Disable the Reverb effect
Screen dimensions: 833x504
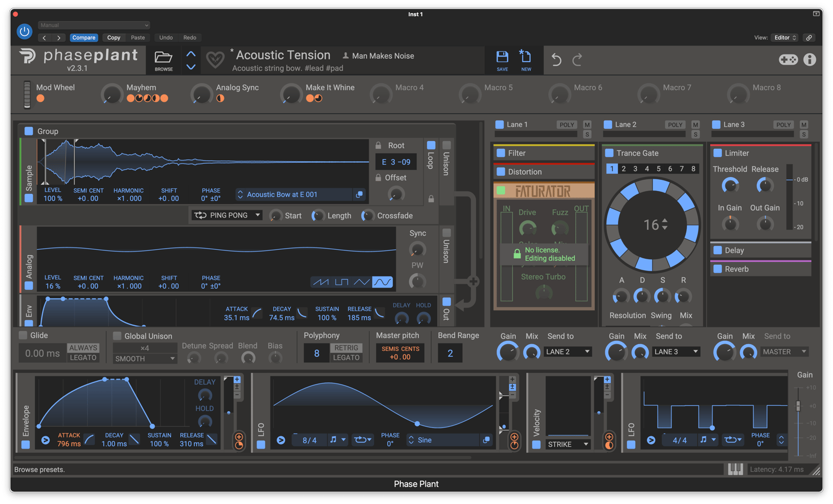tap(717, 269)
